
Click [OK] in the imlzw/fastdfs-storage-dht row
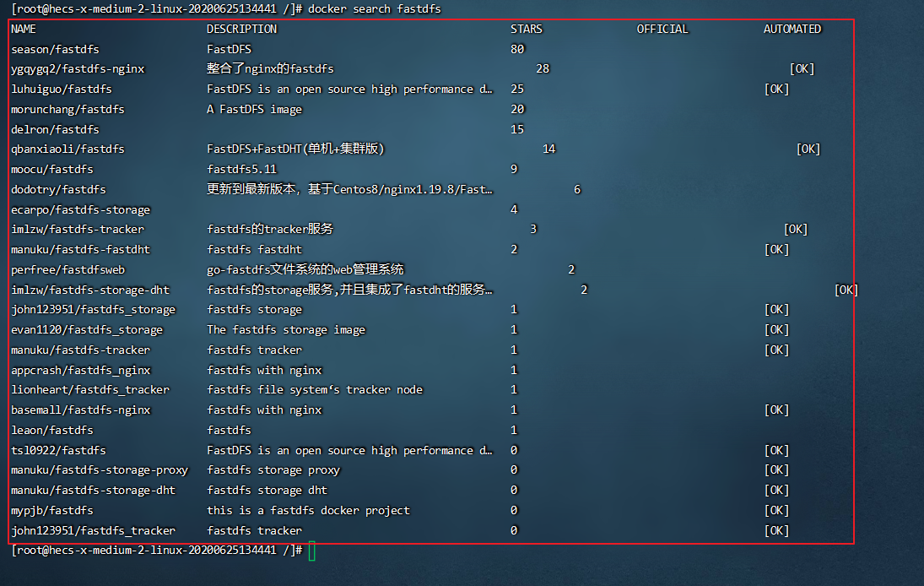pos(846,290)
